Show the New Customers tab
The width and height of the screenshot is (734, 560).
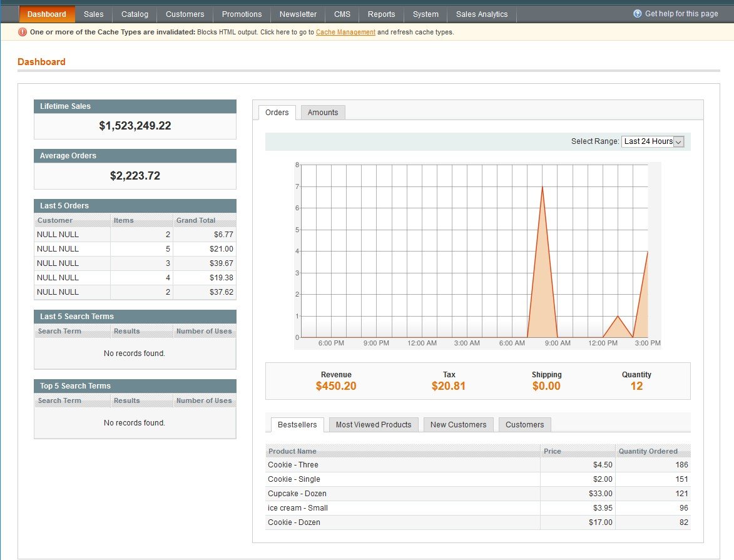coord(458,425)
